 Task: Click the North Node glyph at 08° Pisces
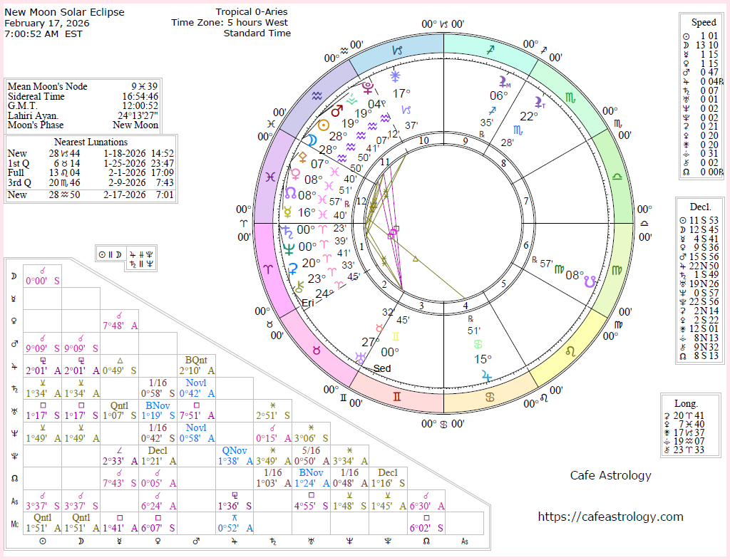[x=291, y=193]
